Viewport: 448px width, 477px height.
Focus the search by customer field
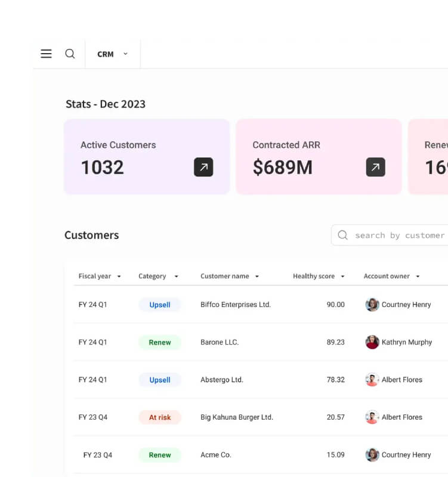click(390, 235)
